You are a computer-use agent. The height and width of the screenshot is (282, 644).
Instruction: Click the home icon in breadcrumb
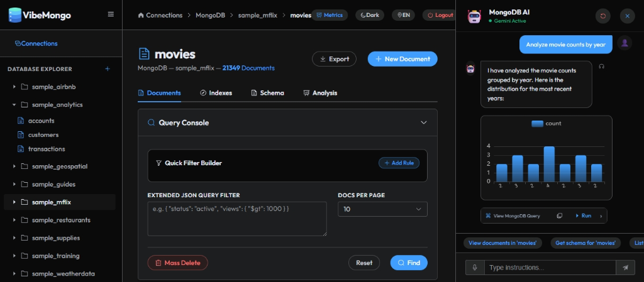click(x=141, y=15)
